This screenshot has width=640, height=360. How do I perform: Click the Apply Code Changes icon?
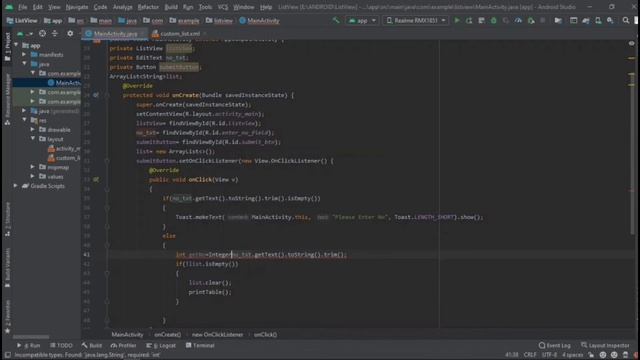(481, 20)
